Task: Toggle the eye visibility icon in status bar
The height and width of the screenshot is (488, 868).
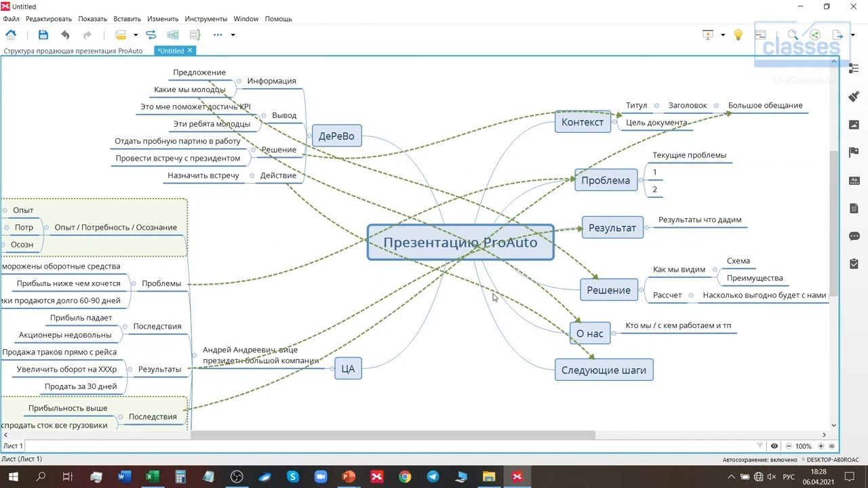Action: click(774, 446)
